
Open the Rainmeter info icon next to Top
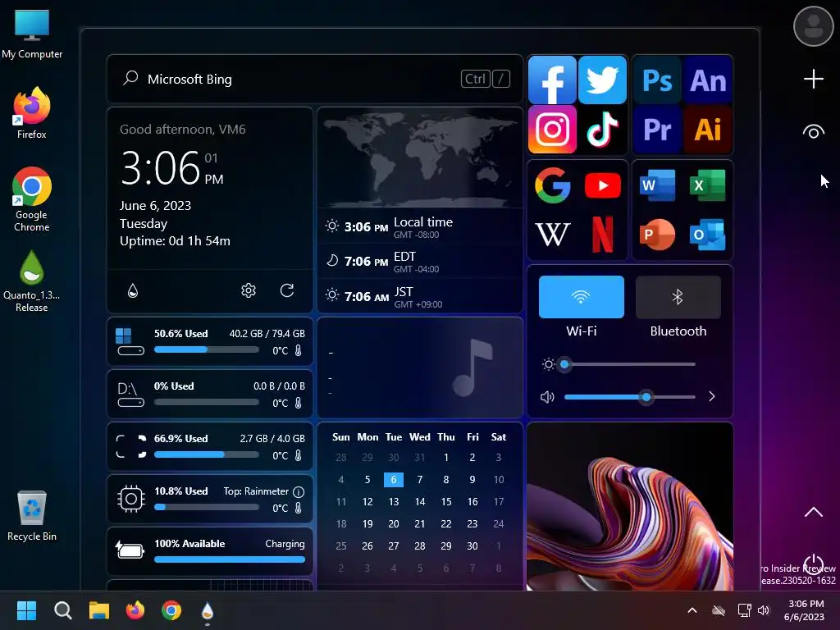299,491
